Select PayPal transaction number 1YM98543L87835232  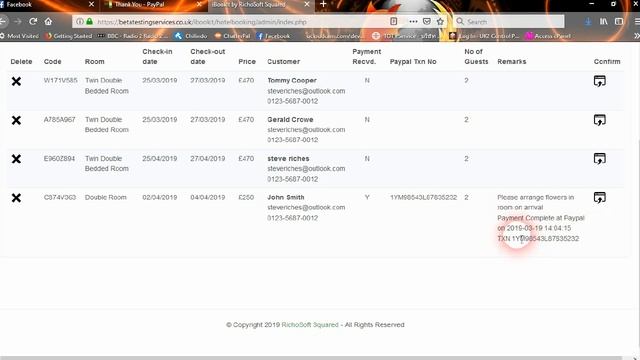[423, 197]
